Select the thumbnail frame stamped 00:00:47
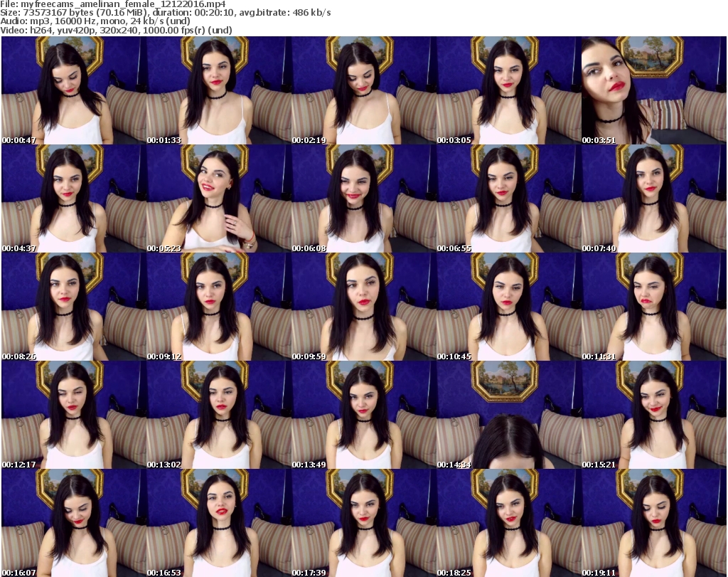 pos(74,90)
